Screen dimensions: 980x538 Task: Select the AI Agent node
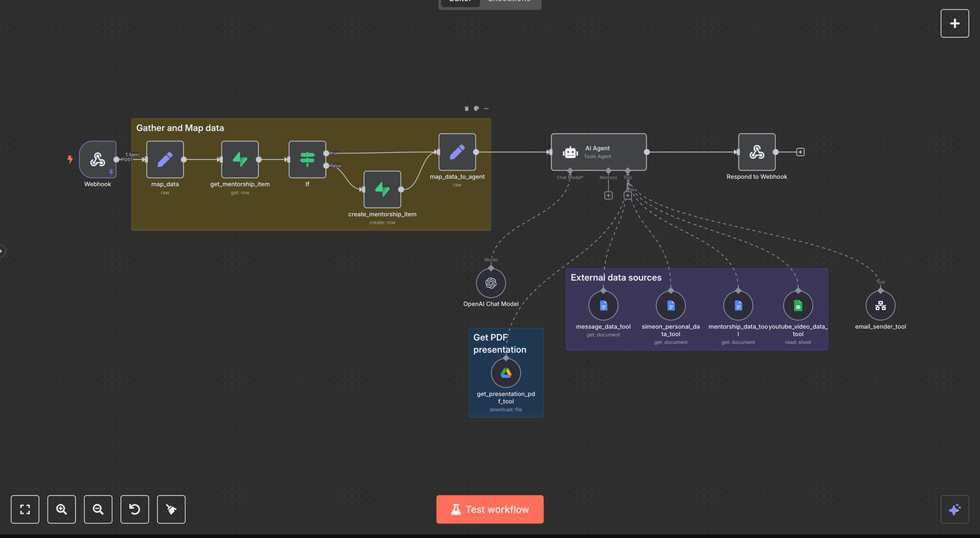pos(599,152)
